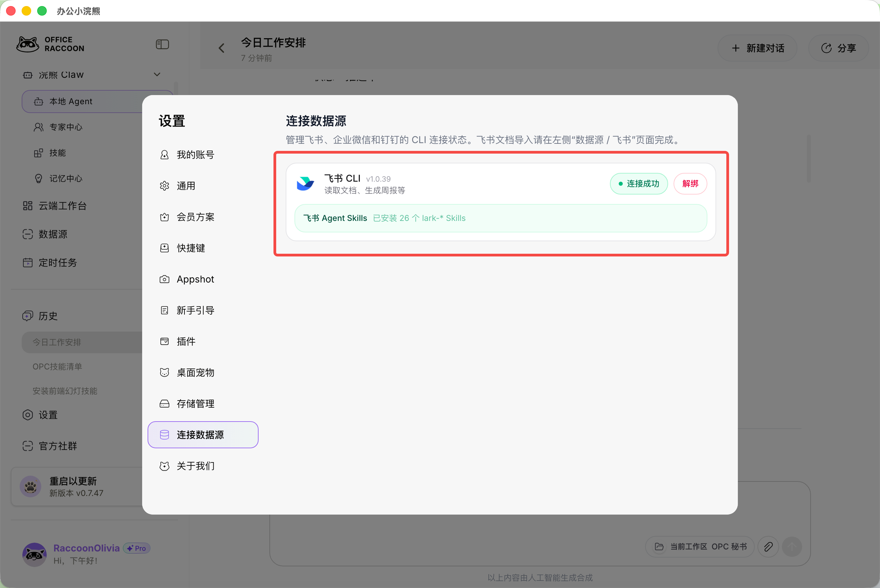Click the attachment paperclip icon
This screenshot has height=588, width=880.
tap(768, 547)
